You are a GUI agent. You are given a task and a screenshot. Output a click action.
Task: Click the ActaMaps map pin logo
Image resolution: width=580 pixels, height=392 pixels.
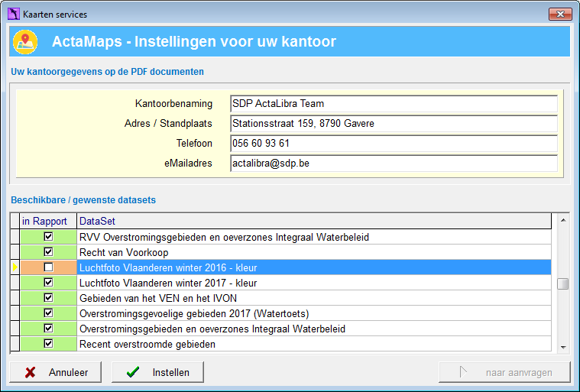(25, 42)
